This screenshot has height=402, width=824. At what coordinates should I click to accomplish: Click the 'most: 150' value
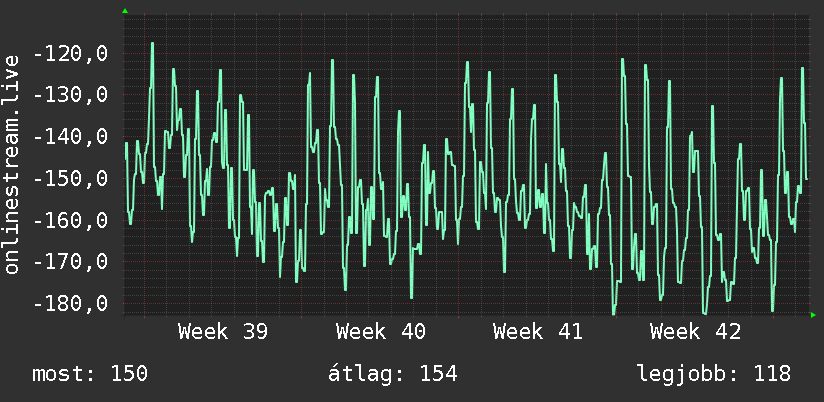[90, 374]
